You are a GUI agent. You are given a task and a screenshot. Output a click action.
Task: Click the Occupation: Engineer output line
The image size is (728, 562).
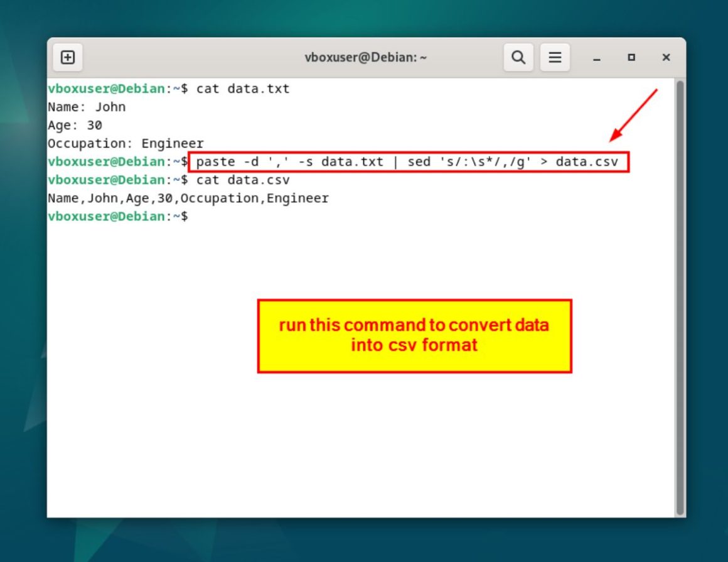[x=126, y=143]
